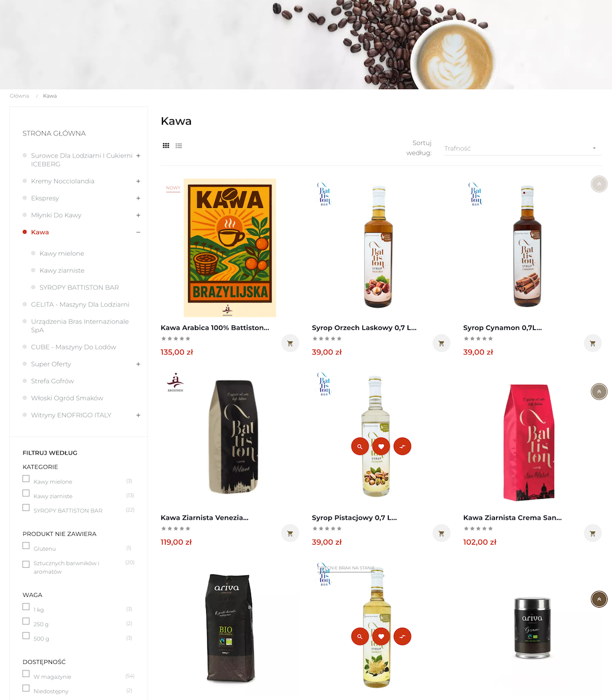Screen dimensions: 612x700
Task: Add Kawa Ziarnista Venezia to cart
Action: click(290, 533)
